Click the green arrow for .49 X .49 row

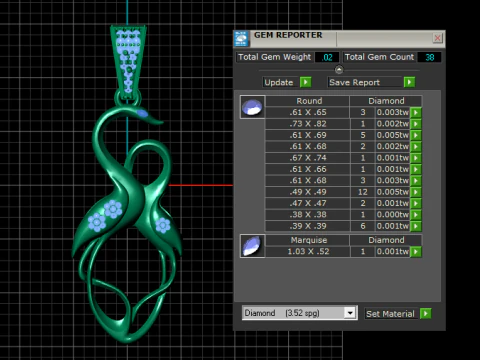[416, 192]
